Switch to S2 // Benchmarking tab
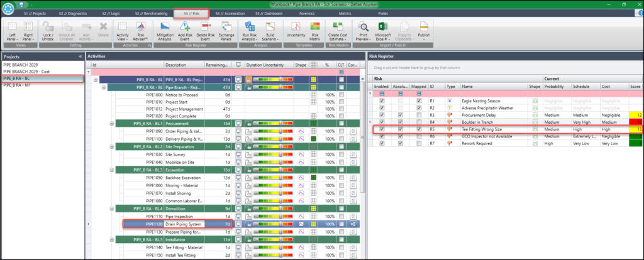This screenshot has width=644, height=260. point(150,14)
